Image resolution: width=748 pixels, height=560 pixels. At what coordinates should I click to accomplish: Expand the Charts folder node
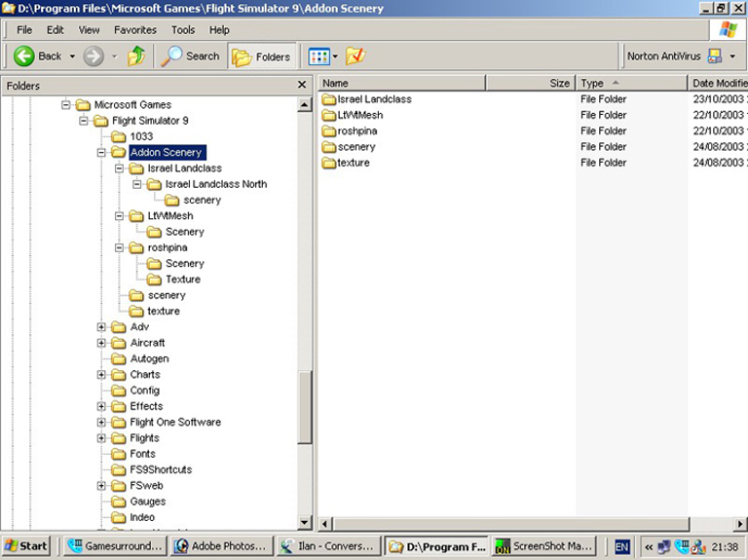click(101, 374)
